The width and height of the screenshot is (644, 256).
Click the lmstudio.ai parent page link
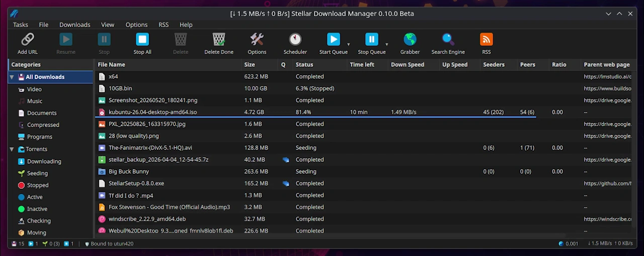(607, 77)
